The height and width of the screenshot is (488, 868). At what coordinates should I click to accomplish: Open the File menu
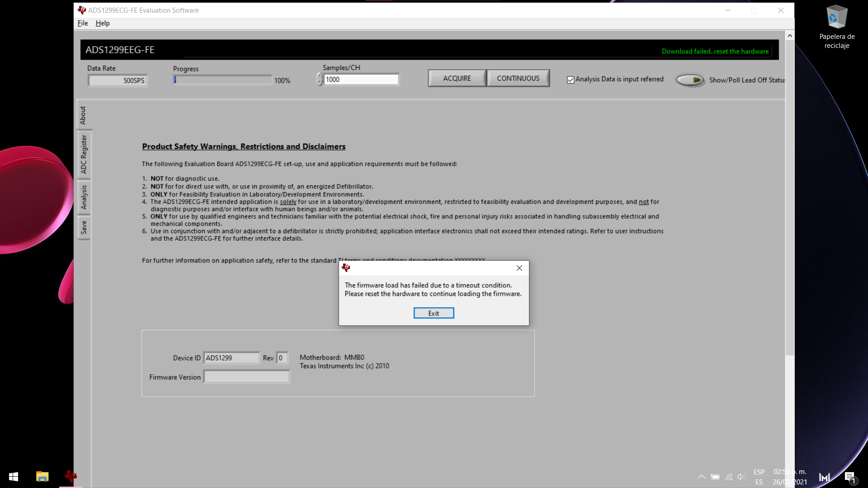click(83, 23)
